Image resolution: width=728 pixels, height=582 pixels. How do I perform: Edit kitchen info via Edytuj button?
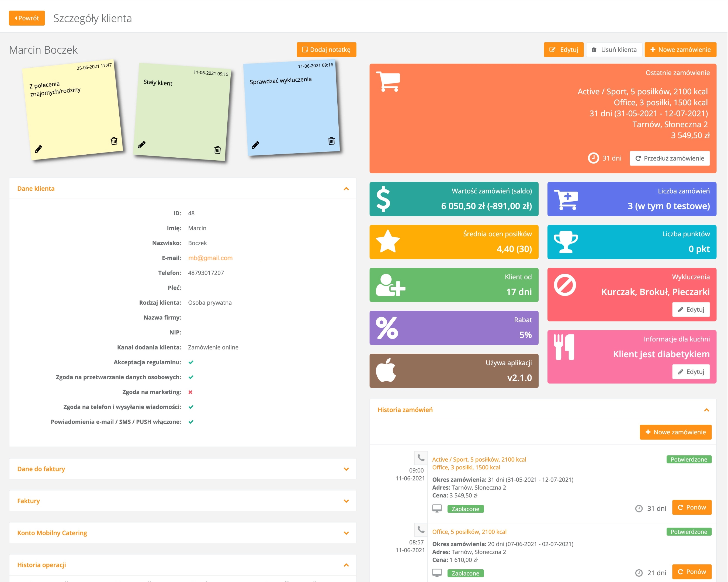click(x=691, y=372)
